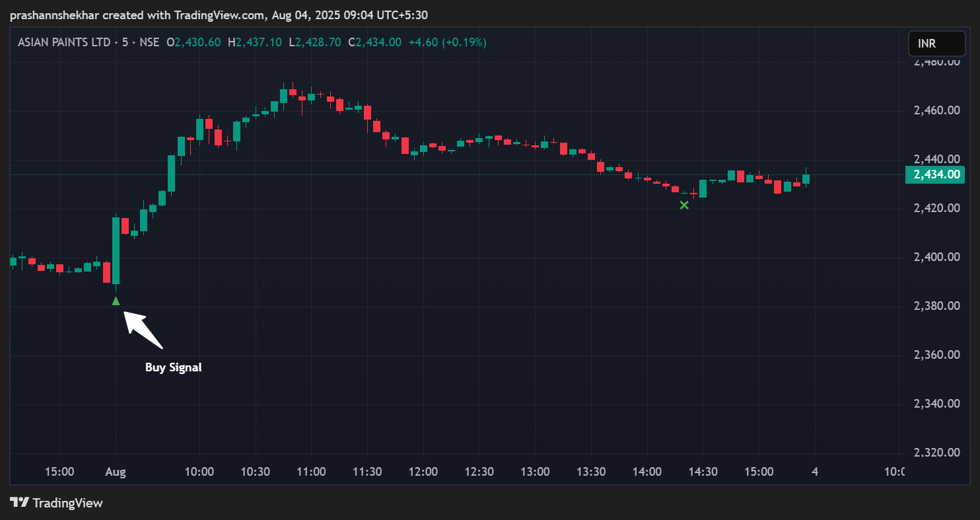Click the green Buy Signal triangle marker
980x520 pixels.
116,301
